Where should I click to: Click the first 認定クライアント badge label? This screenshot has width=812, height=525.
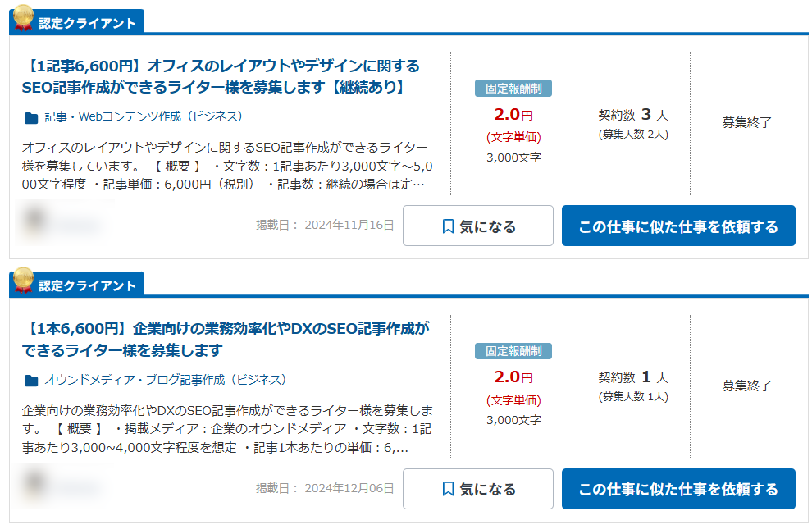87,23
